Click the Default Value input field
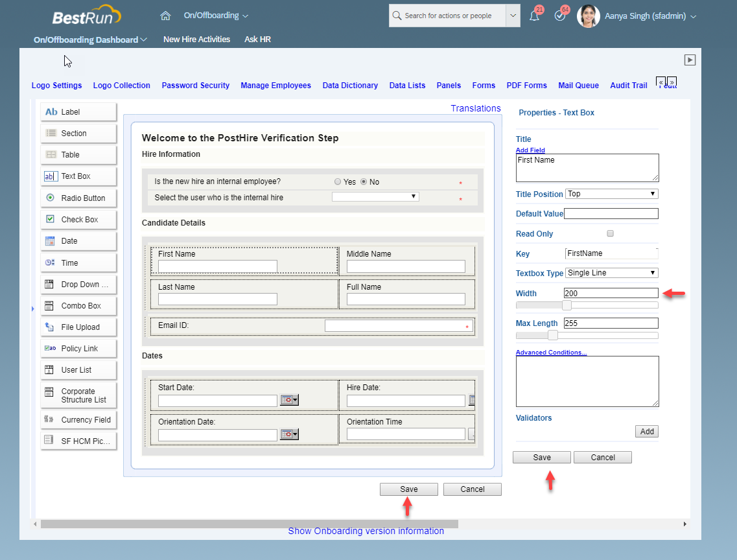This screenshot has height=560, width=737. [611, 214]
